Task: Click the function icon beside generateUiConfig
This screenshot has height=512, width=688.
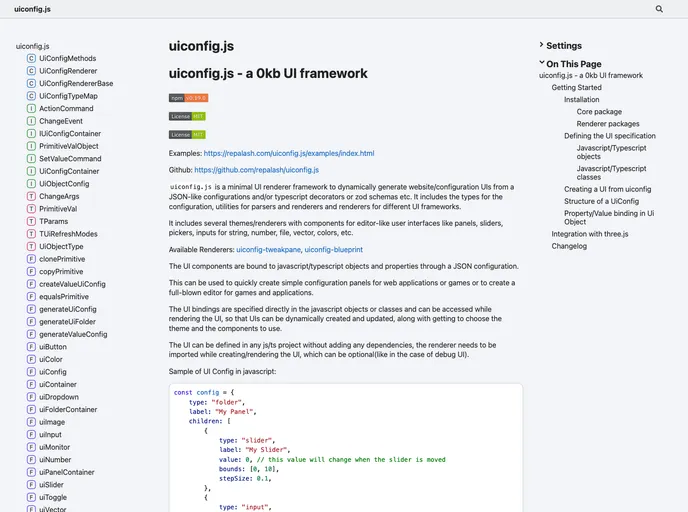Action: click(31, 309)
